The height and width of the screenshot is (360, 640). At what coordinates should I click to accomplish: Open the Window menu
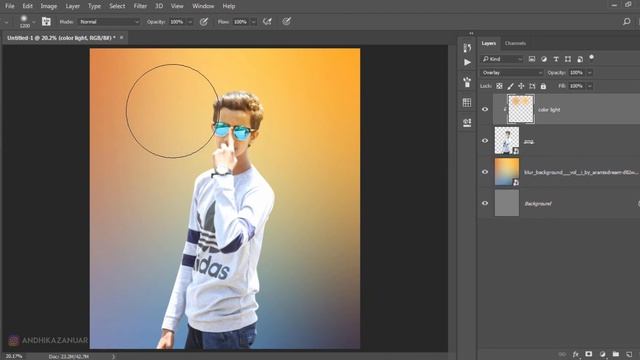(x=203, y=6)
